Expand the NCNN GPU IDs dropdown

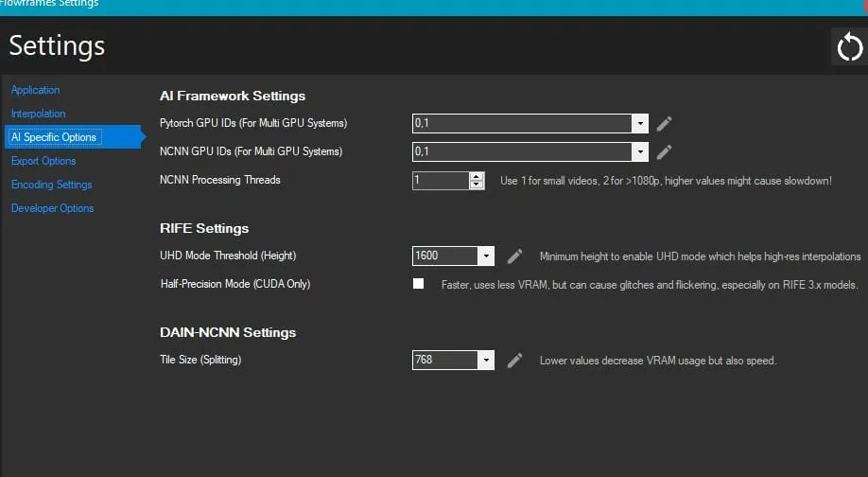coord(640,151)
